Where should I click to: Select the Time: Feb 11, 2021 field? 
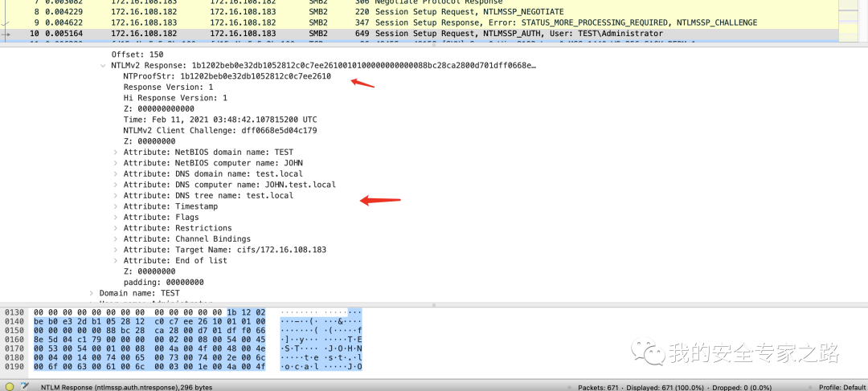220,120
